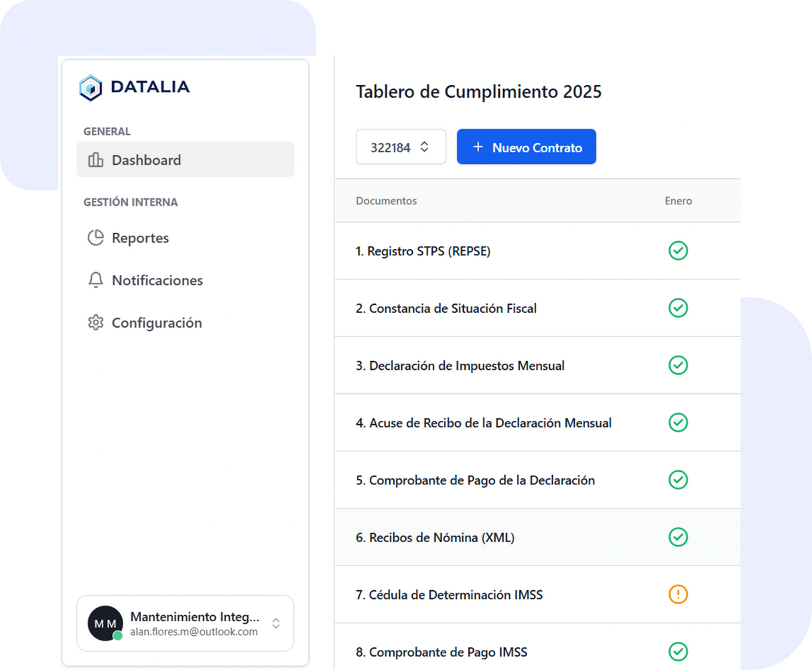Click the green check for Comprobante de Pago de la Declaración
Viewport: 812px width, 670px height.
tap(678, 480)
